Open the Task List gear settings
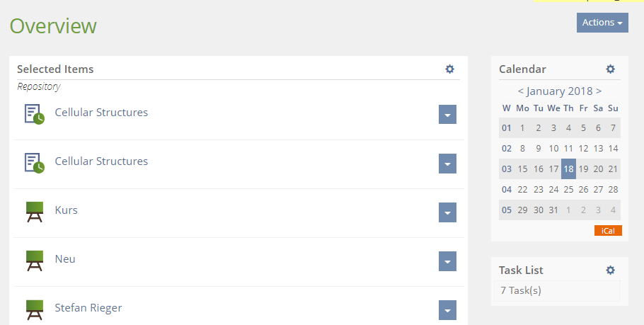Screen dimensions: 644x325 611,270
